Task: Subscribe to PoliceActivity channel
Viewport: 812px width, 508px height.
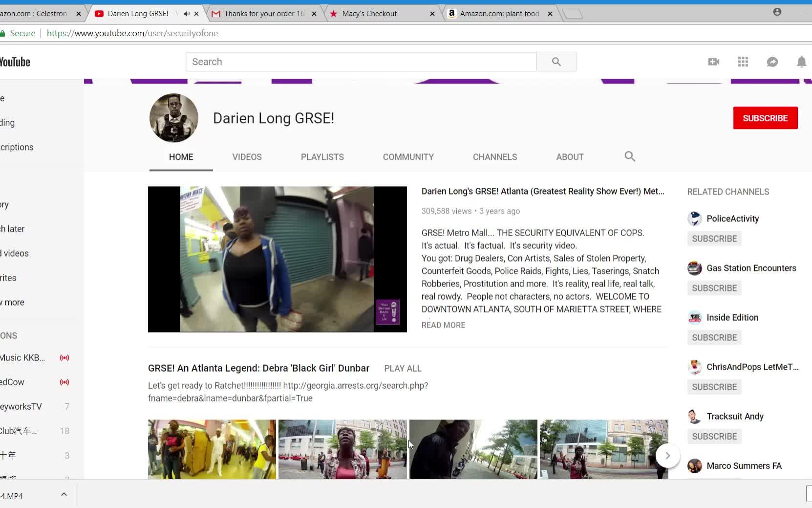Action: click(x=714, y=239)
